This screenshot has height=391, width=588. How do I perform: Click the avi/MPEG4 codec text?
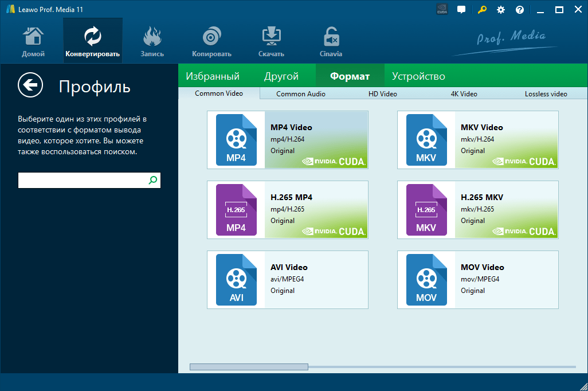[x=287, y=279]
